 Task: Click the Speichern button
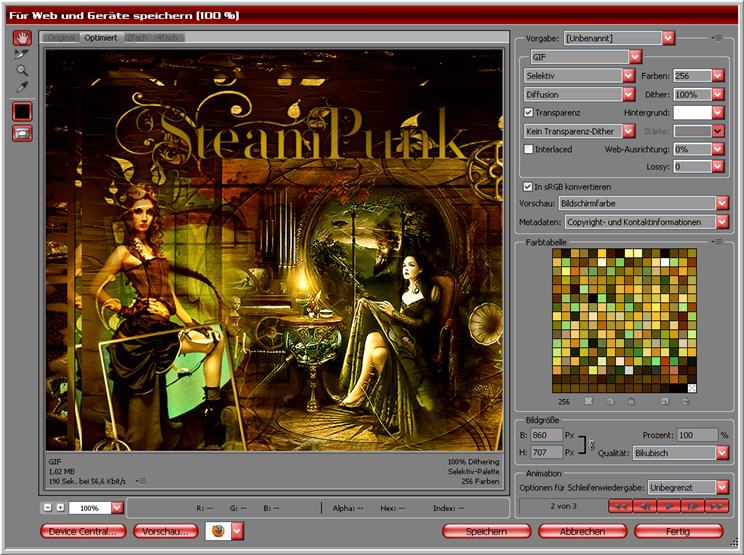coord(486,531)
